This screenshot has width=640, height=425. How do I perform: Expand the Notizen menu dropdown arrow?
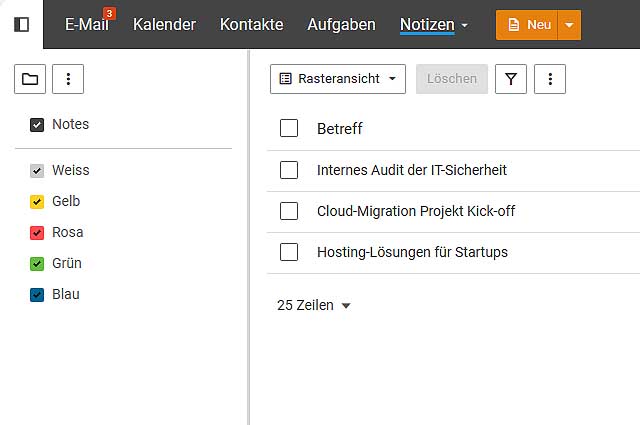click(464, 25)
